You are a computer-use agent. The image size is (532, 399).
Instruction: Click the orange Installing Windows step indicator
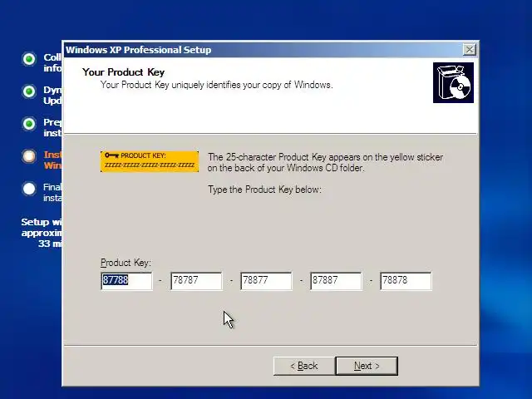click(29, 156)
